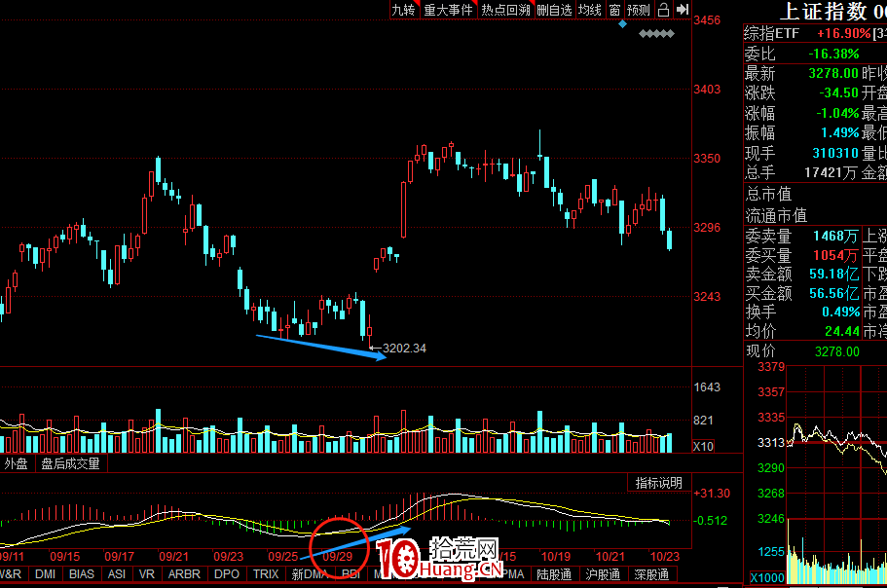Click the 上证指数 title
887x588 pixels.
click(824, 12)
